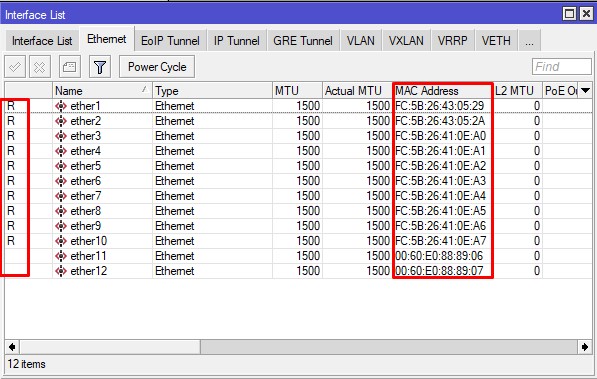Click the Type cell of ether7
The width and height of the screenshot is (597, 379).
[174, 196]
